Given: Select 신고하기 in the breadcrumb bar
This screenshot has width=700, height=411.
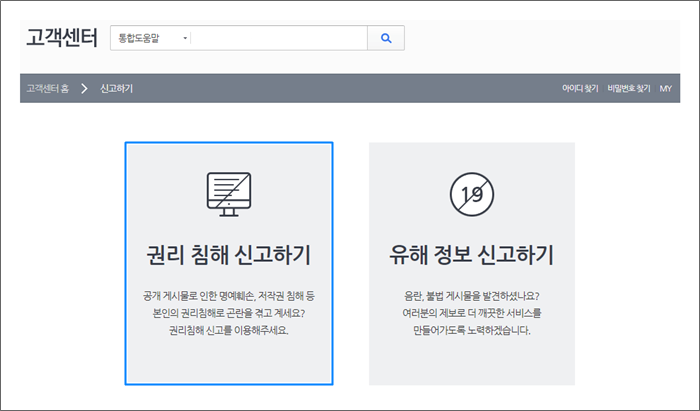Looking at the screenshot, I should click(117, 88).
